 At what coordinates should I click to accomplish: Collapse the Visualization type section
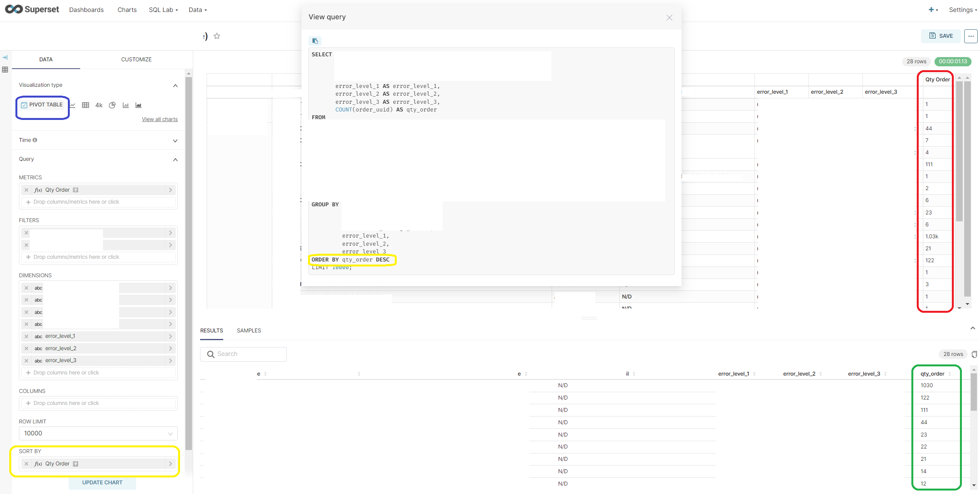[x=175, y=86]
